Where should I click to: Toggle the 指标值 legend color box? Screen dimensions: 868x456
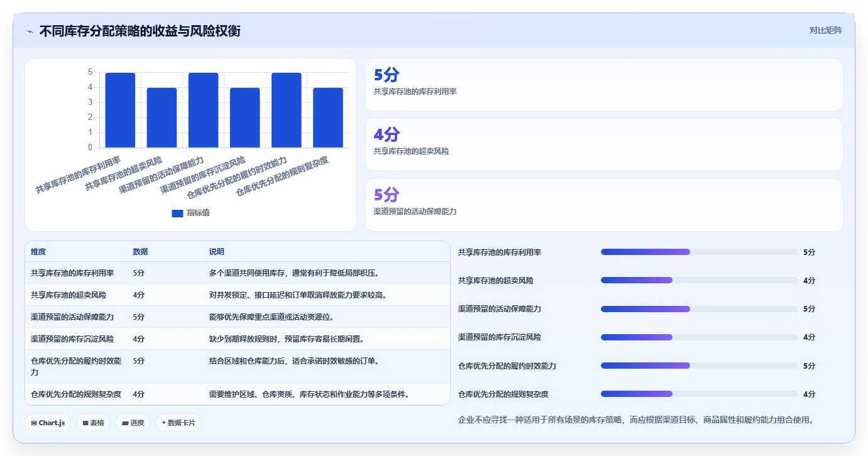pos(177,213)
